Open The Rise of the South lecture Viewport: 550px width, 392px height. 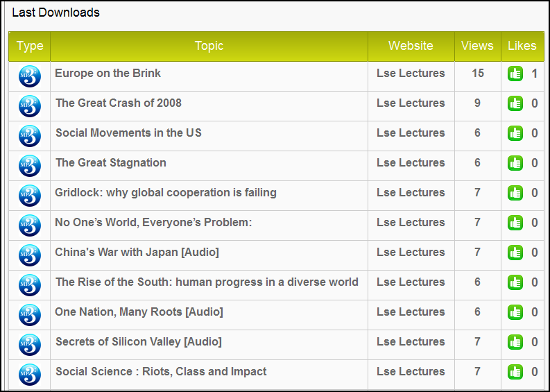(207, 282)
